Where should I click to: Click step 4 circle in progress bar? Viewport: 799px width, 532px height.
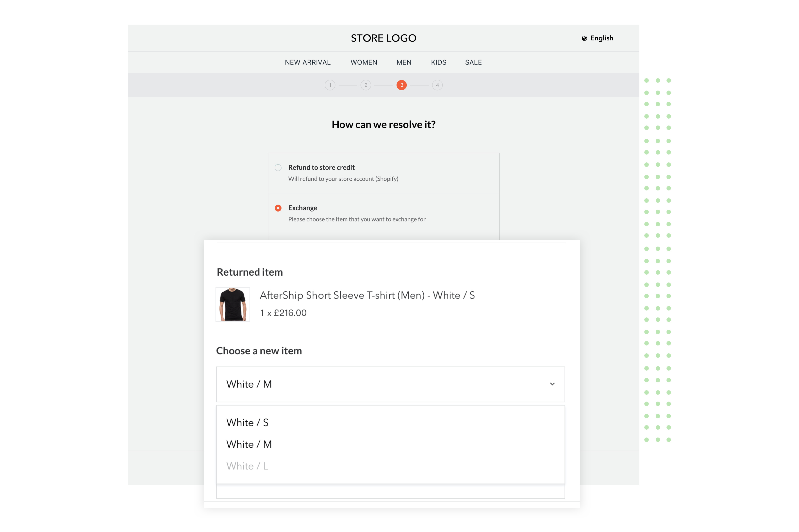coord(437,85)
